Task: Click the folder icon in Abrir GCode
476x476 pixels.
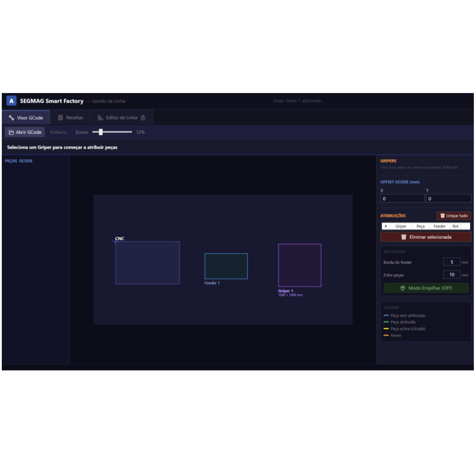Action: (11, 132)
